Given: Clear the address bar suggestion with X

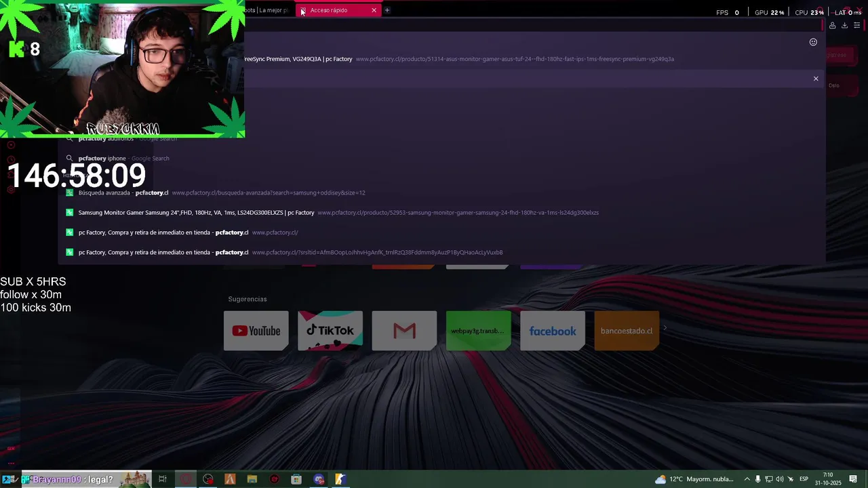Looking at the screenshot, I should coord(816,79).
